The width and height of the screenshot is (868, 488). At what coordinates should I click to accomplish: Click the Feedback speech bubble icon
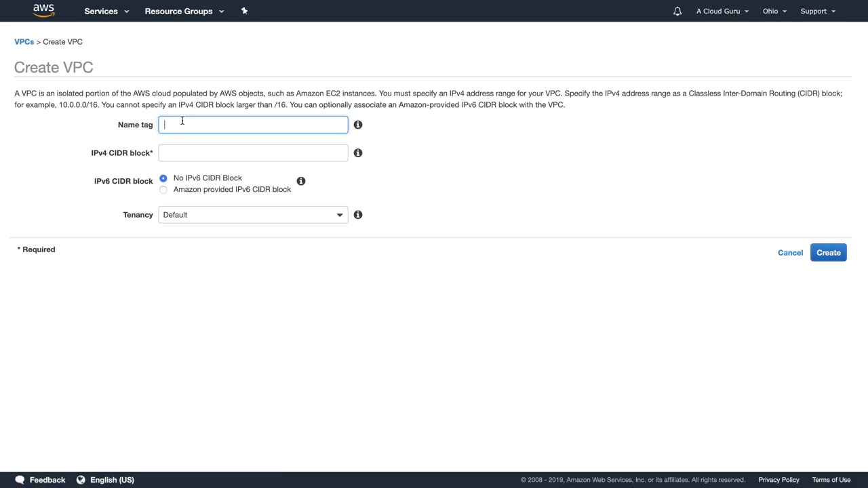pyautogui.click(x=20, y=480)
